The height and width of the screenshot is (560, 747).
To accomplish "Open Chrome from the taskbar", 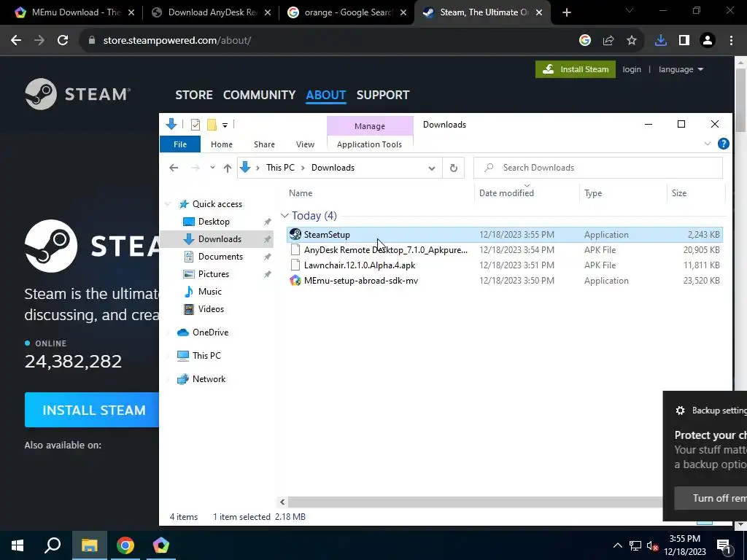I will [x=125, y=545].
